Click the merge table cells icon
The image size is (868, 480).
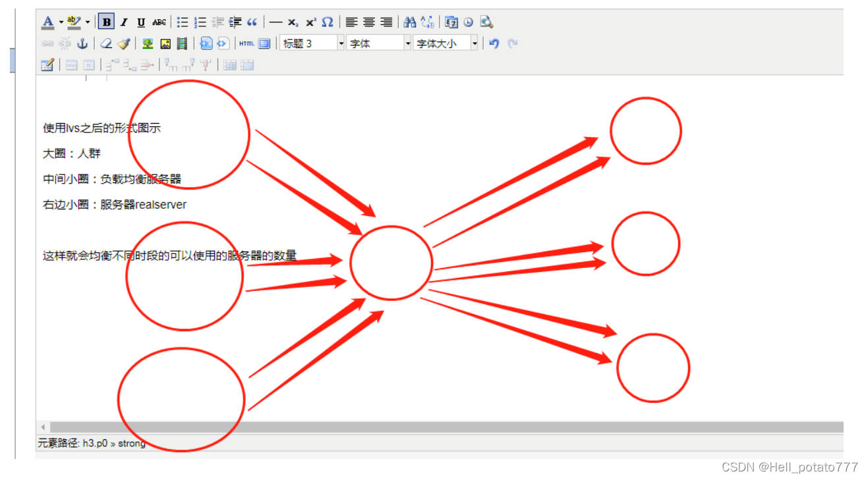point(247,65)
